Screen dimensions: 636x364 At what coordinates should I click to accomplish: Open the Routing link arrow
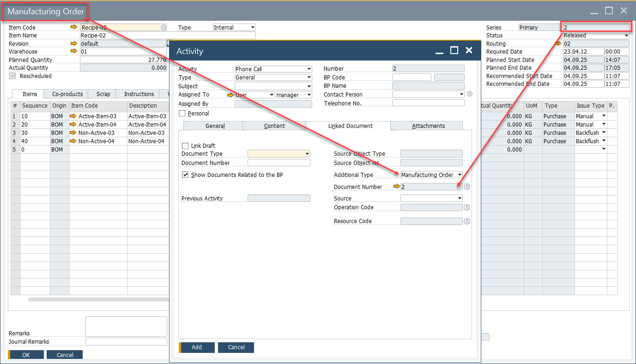tap(557, 43)
